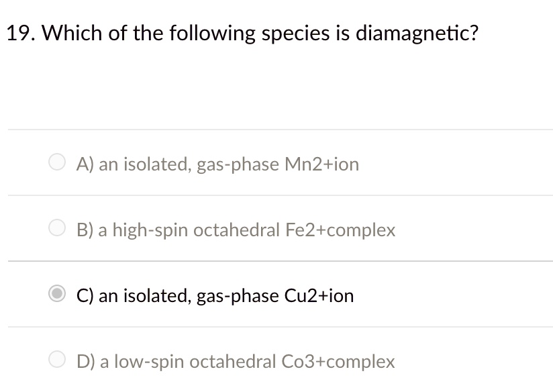The width and height of the screenshot is (553, 392).
Task: Click the question number 19
Action: [x=21, y=33]
